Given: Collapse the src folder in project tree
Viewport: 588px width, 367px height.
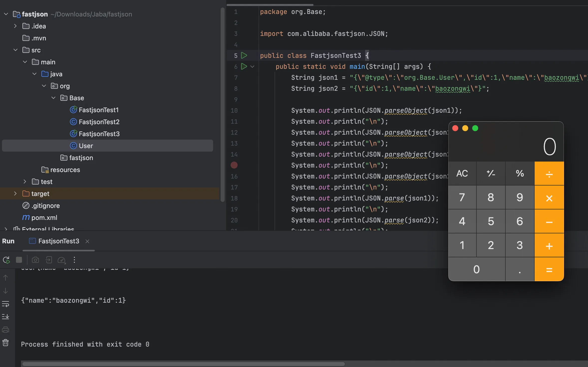Looking at the screenshot, I should click(x=15, y=50).
